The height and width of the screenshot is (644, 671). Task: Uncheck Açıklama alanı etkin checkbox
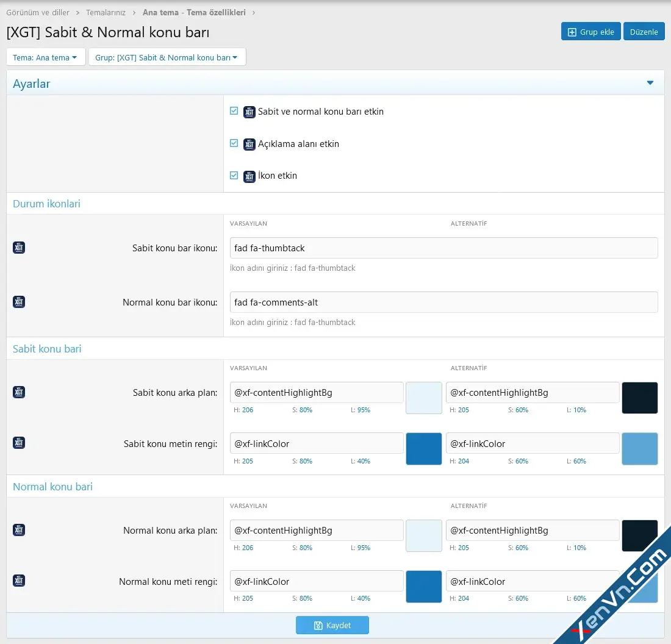234,143
